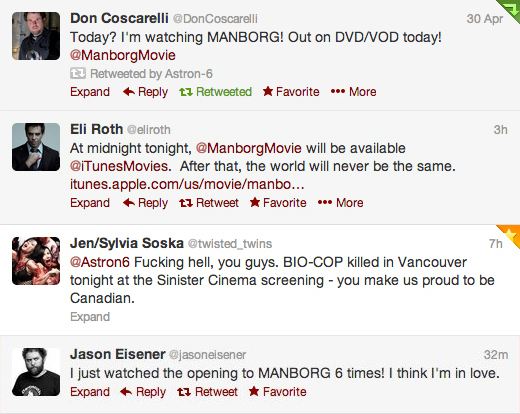
Task: Toggle the green Retweeted button on Don Coscarelli tweet
Action: click(x=215, y=92)
